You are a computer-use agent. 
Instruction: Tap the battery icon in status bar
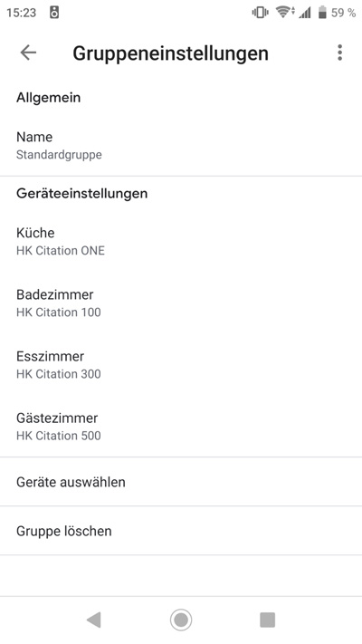tap(322, 13)
